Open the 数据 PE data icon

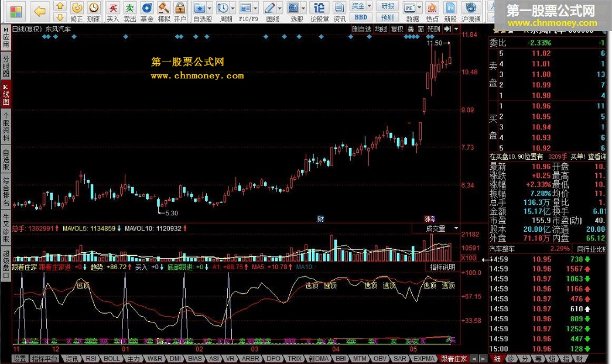coord(410,12)
